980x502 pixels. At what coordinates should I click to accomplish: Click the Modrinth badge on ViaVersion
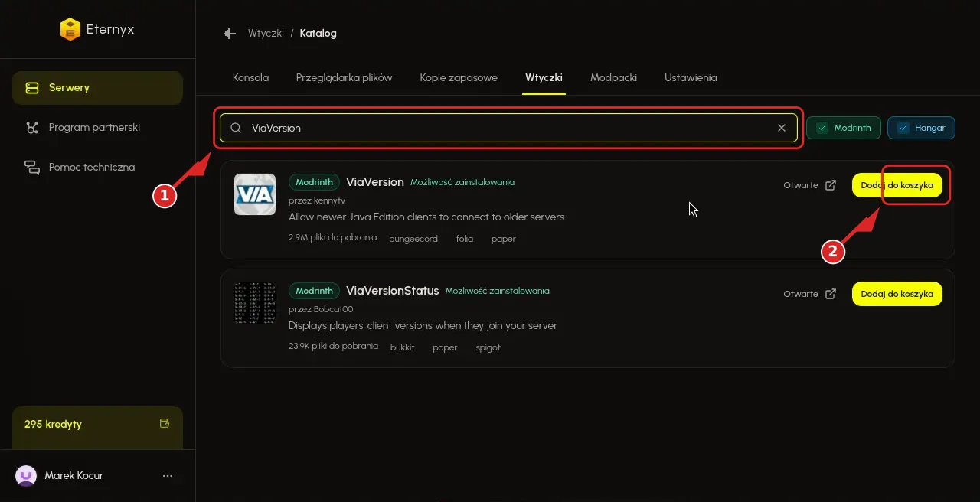[315, 182]
